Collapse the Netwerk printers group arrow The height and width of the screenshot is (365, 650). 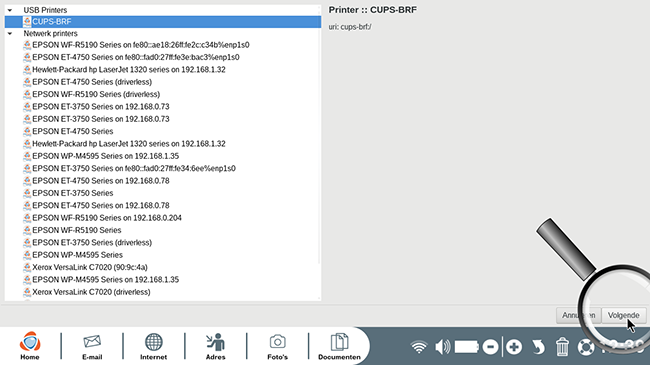10,34
